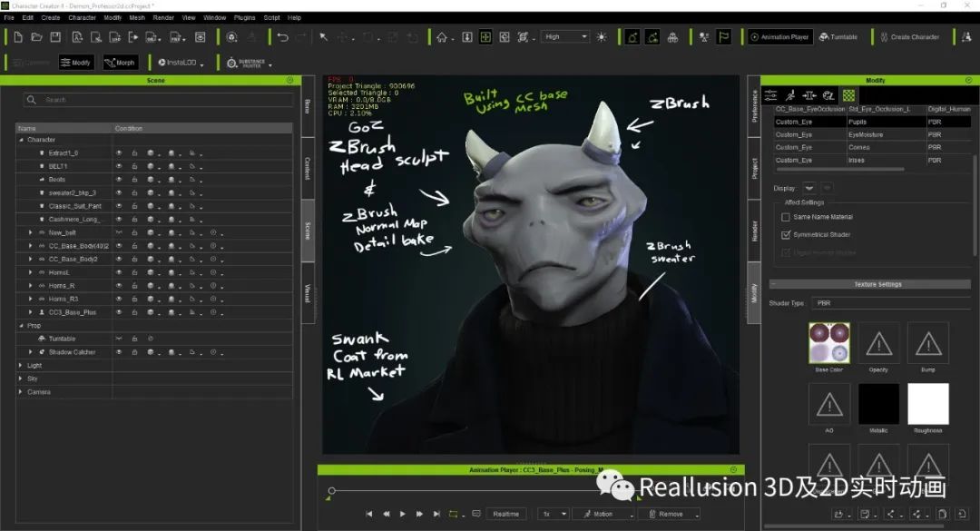980x531 pixels.
Task: Open the Shader Type PBR dropdown
Action: pyautogui.click(x=890, y=303)
